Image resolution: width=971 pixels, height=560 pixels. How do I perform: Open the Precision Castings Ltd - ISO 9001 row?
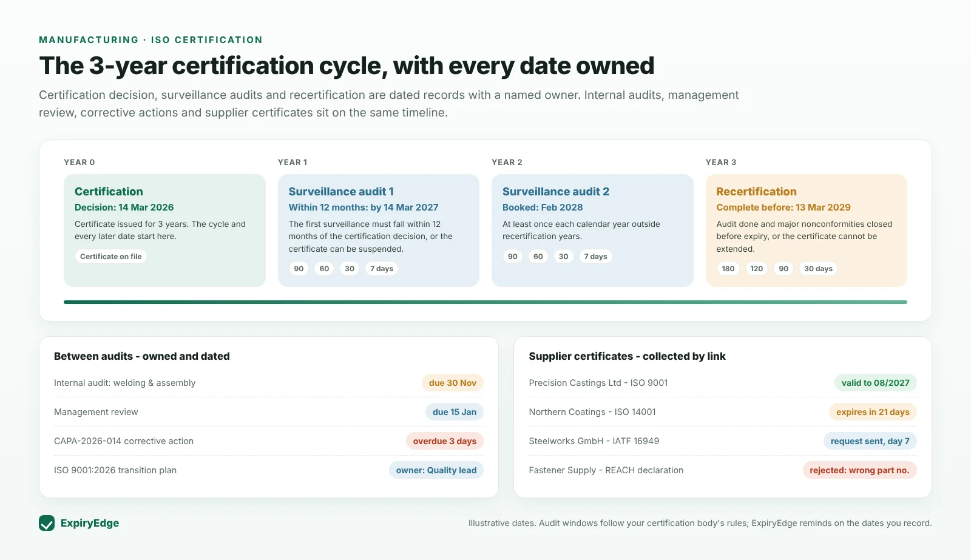(x=723, y=383)
